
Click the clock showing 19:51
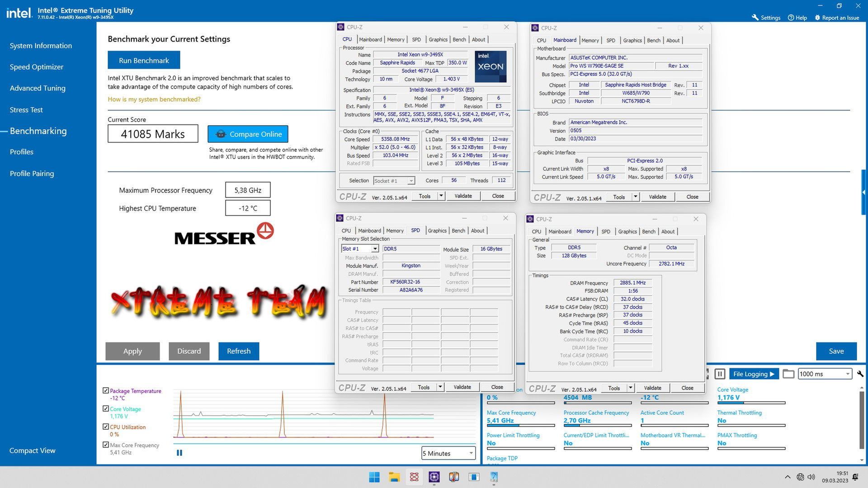click(x=842, y=473)
